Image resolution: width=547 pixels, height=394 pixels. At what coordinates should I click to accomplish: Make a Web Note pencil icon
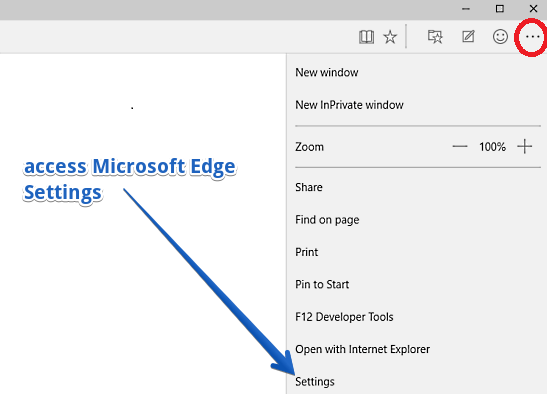pos(468,36)
